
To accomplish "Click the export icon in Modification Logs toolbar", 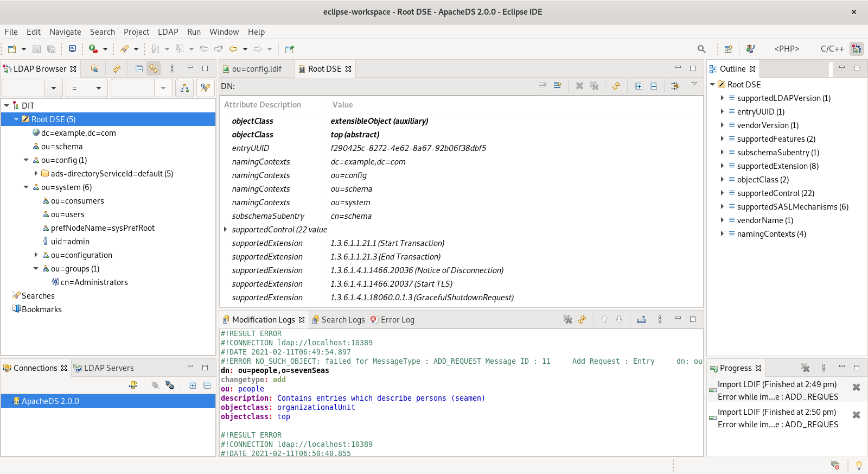I will click(x=641, y=320).
